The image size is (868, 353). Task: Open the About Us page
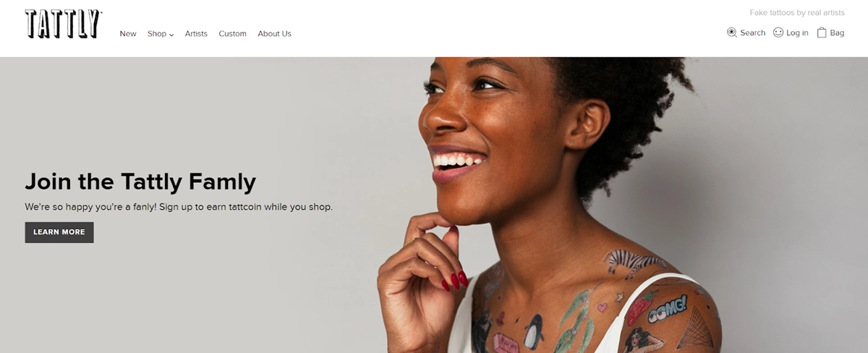274,34
